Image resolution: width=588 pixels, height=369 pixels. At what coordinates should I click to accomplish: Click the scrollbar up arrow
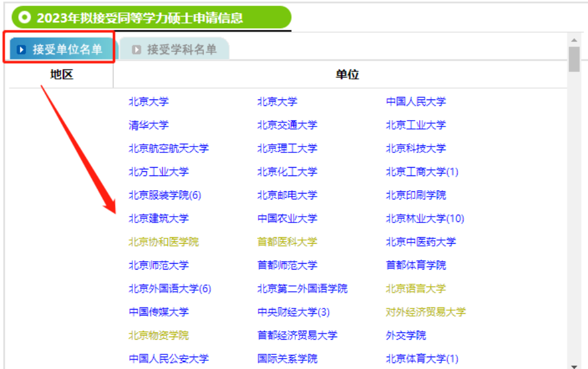pyautogui.click(x=574, y=40)
